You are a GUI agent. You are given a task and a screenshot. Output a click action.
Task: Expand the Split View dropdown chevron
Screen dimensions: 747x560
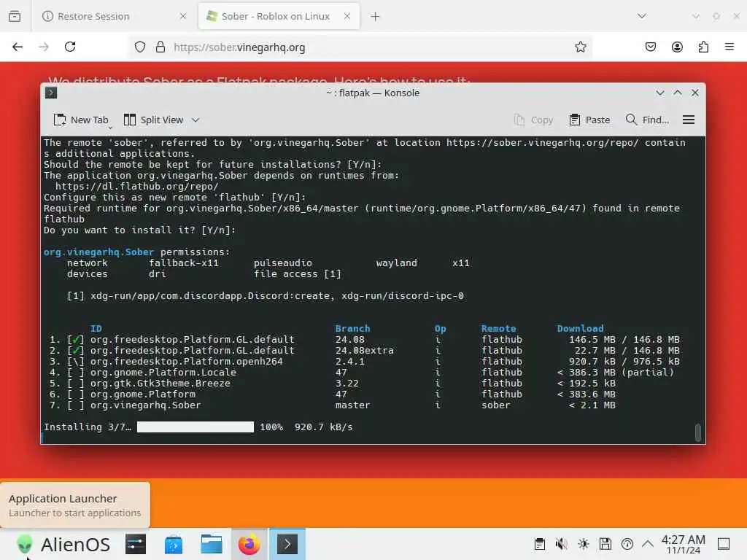tap(196, 120)
